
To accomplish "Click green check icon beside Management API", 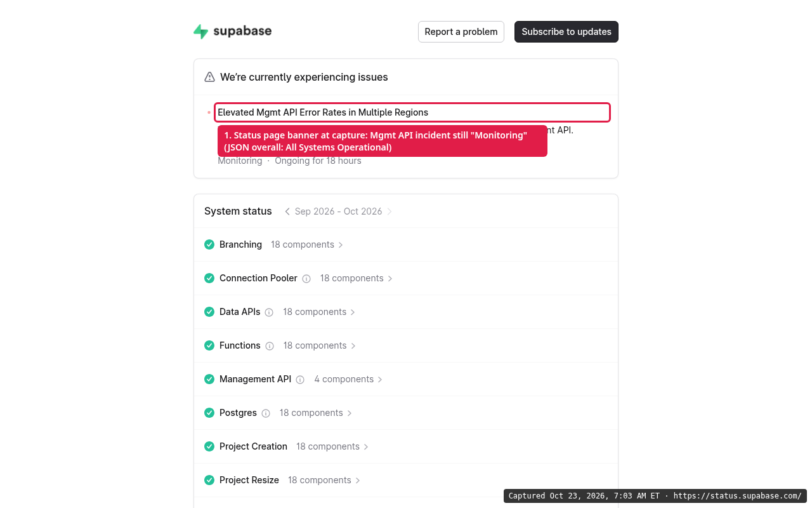I will click(x=209, y=379).
